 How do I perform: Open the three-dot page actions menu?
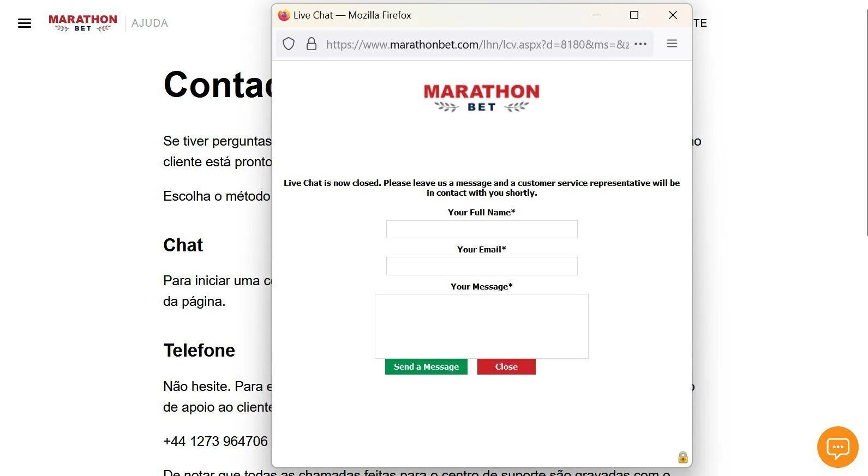point(640,44)
